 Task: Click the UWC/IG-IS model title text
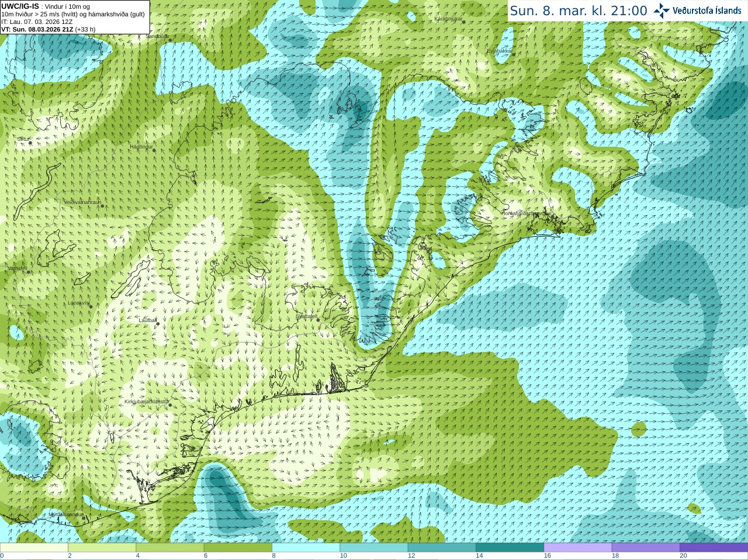20,6
